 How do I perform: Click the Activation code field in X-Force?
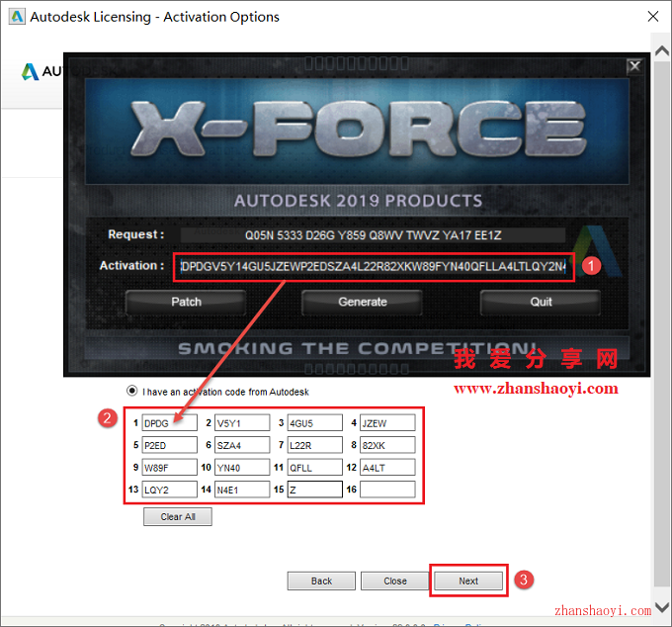point(373,266)
